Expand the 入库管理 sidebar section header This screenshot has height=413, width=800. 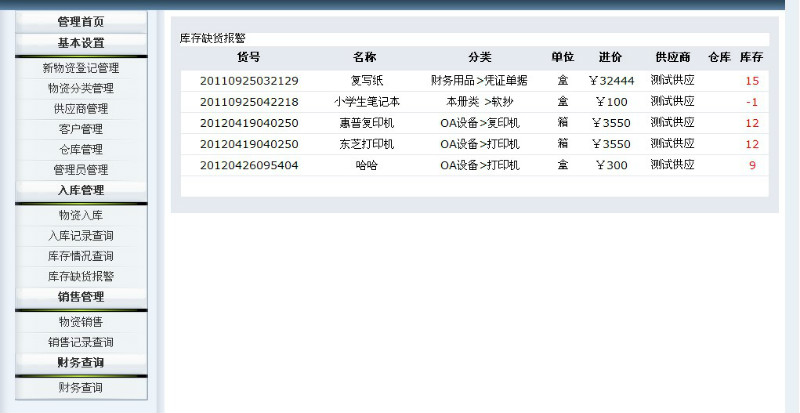click(80, 190)
